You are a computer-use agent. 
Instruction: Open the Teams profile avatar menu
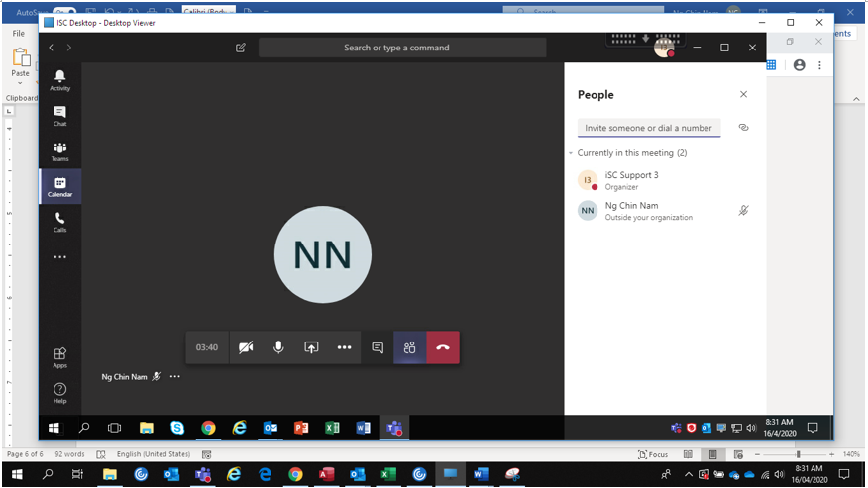click(x=664, y=49)
